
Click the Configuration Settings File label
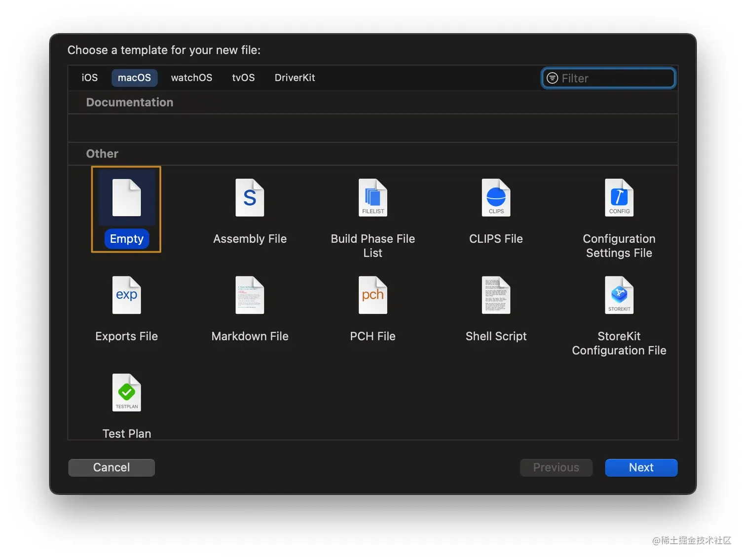point(619,246)
